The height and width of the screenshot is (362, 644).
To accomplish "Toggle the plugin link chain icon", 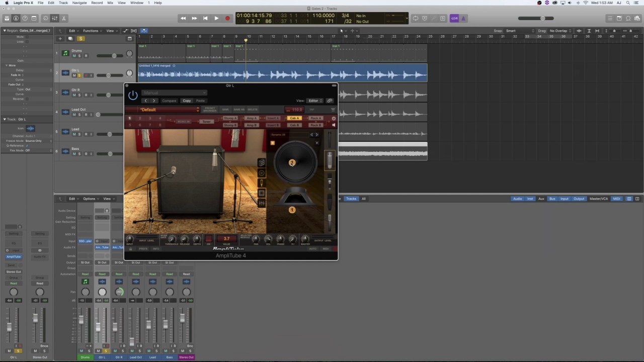I will coord(330,101).
